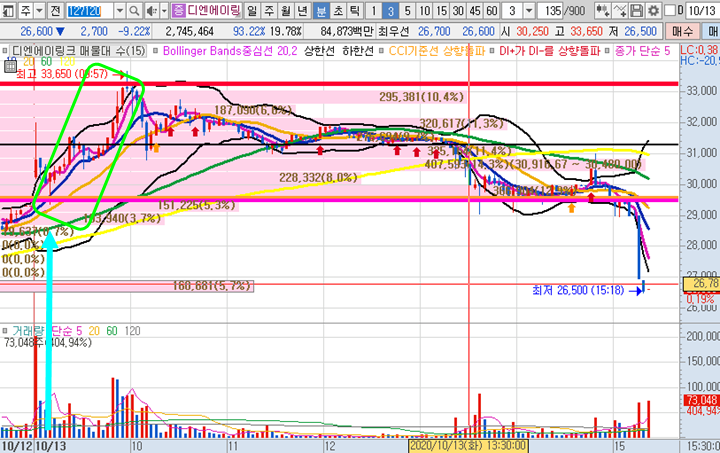Click the 전 button
Image resolution: width=720 pixels, height=453 pixels.
pos(55,10)
